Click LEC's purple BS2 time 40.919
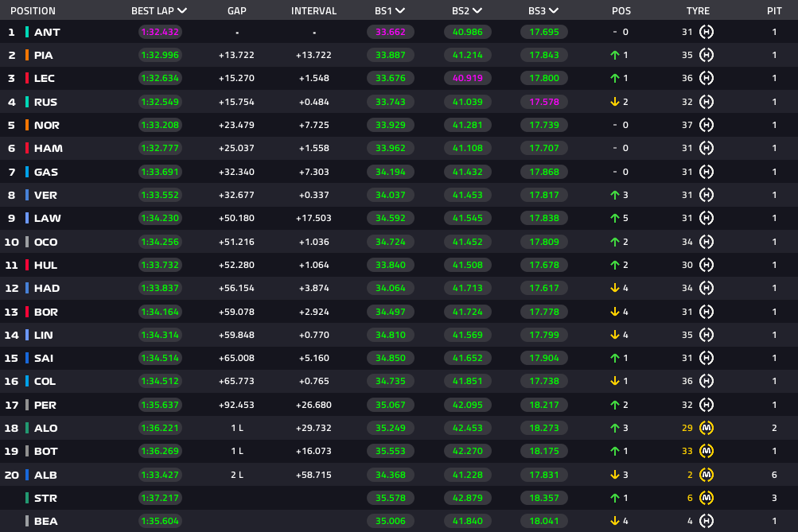 click(x=467, y=79)
